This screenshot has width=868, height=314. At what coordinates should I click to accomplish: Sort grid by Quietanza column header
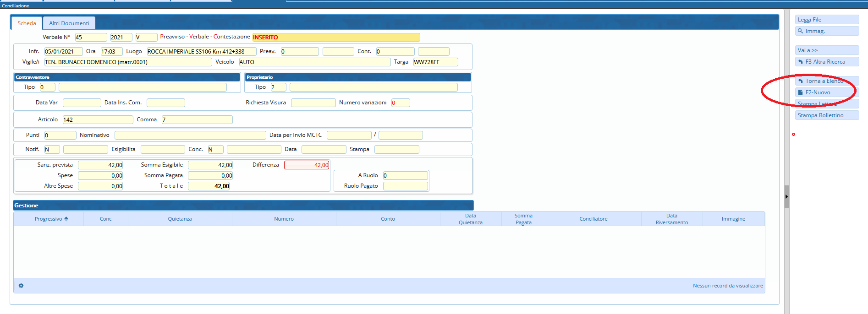coord(180,219)
